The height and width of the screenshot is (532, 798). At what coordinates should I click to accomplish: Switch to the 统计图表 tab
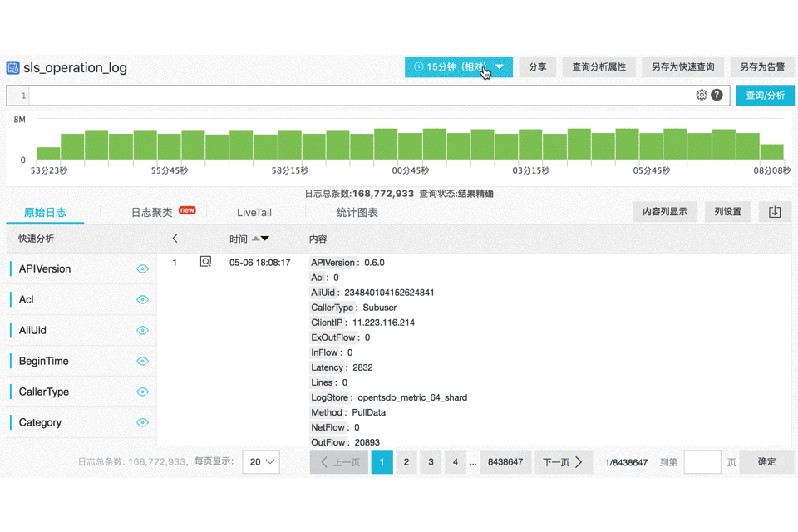[x=357, y=213]
